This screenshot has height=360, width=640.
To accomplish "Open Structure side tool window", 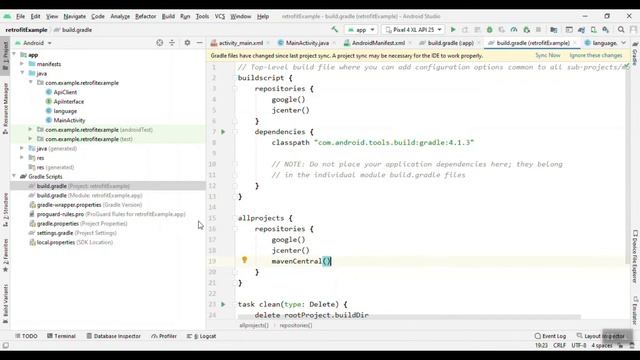I will click(5, 210).
